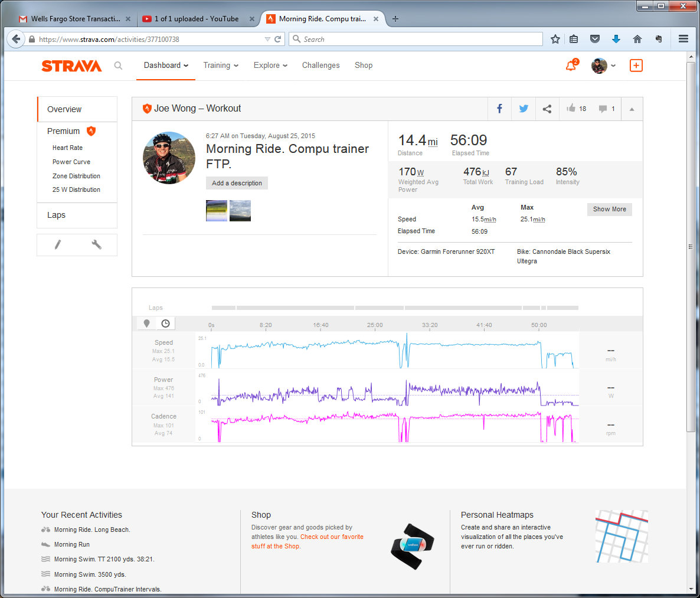
Task: Toggle chart x-axis to time clock
Action: pos(166,323)
